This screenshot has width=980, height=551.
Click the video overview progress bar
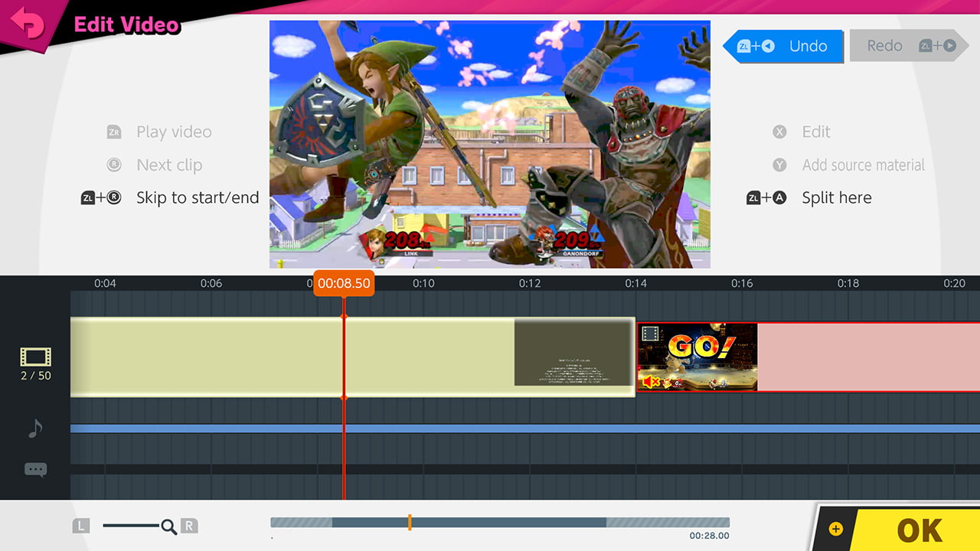tap(500, 522)
